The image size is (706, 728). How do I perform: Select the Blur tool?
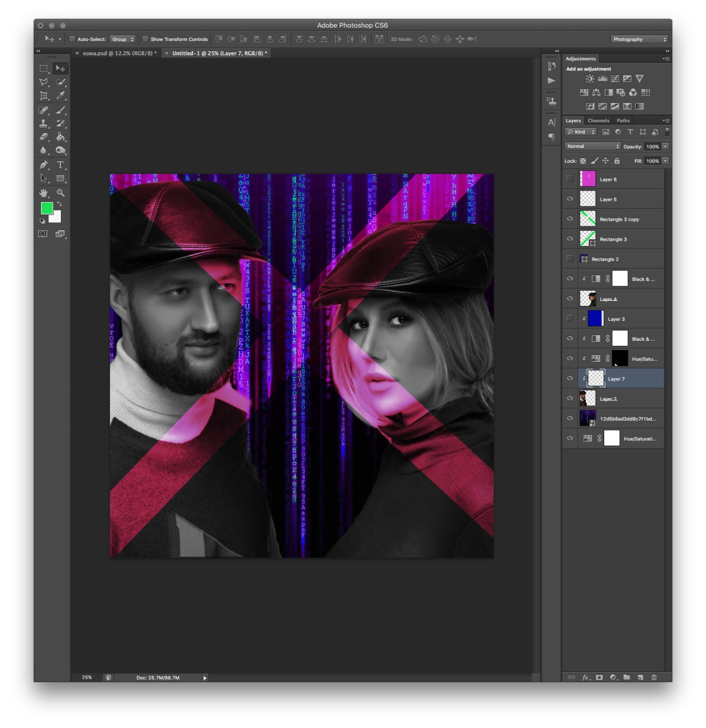(x=43, y=151)
